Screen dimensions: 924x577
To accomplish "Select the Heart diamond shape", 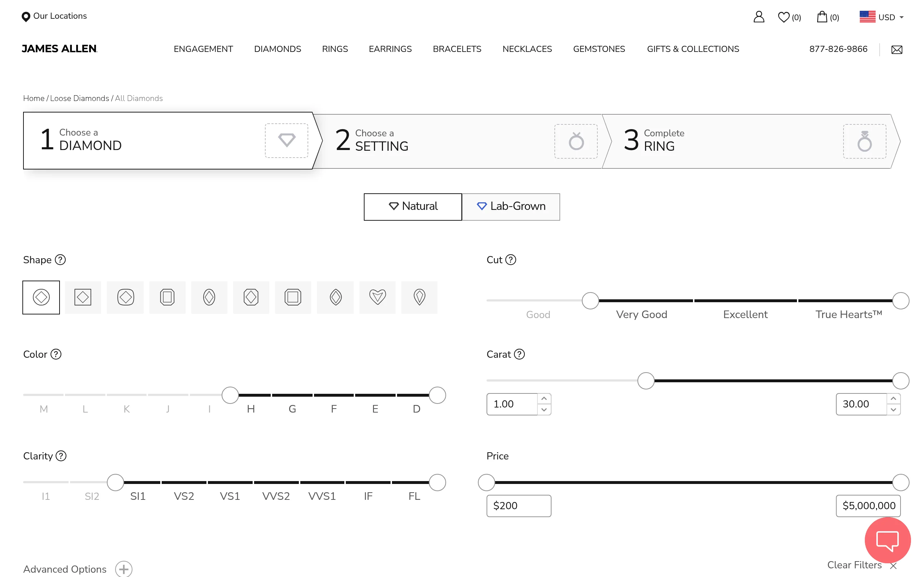I will coord(377,297).
